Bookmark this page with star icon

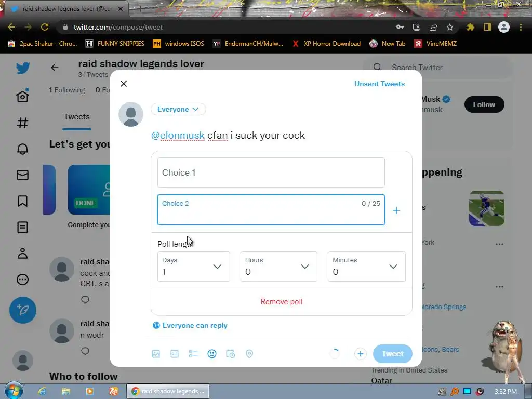coord(450,27)
